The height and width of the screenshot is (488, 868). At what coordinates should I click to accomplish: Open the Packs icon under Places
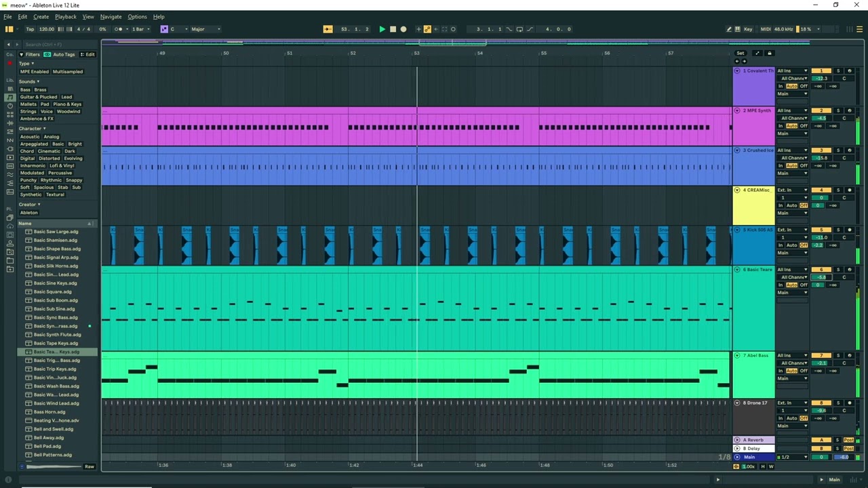point(9,218)
